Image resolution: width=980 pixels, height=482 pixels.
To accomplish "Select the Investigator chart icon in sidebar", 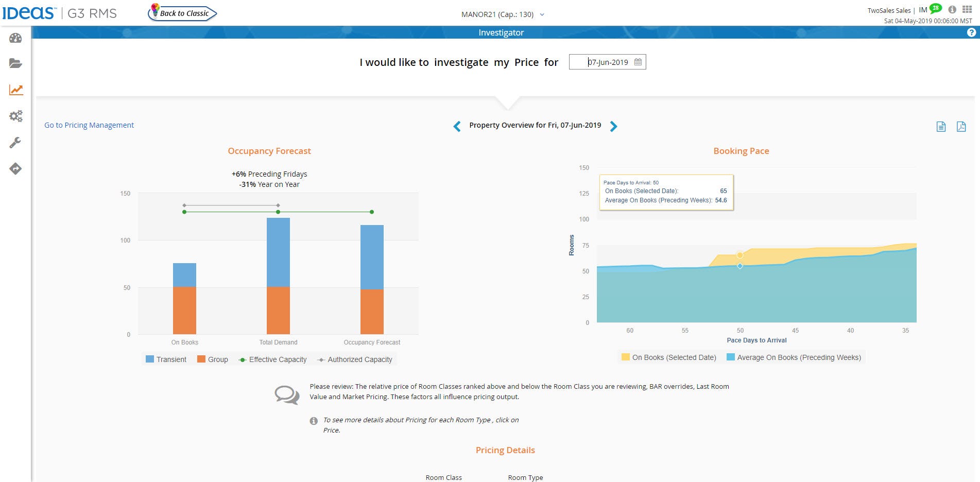I will [15, 90].
